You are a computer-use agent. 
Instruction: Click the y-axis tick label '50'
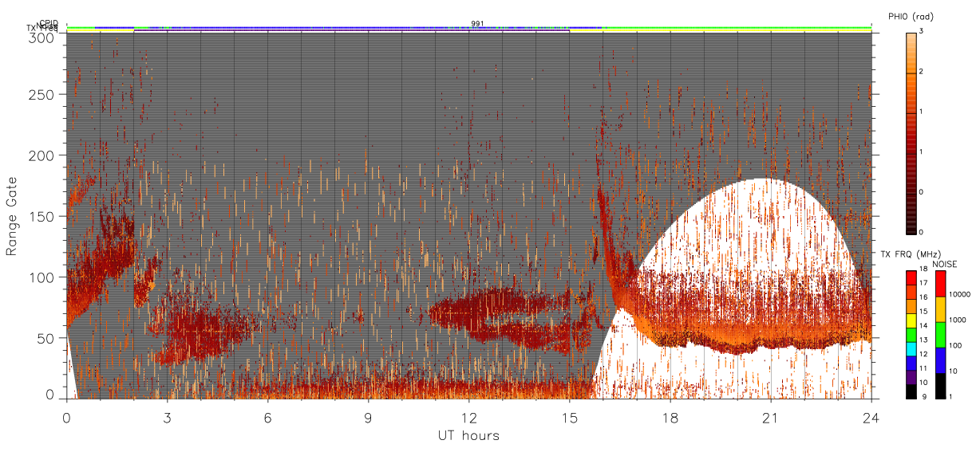point(47,337)
